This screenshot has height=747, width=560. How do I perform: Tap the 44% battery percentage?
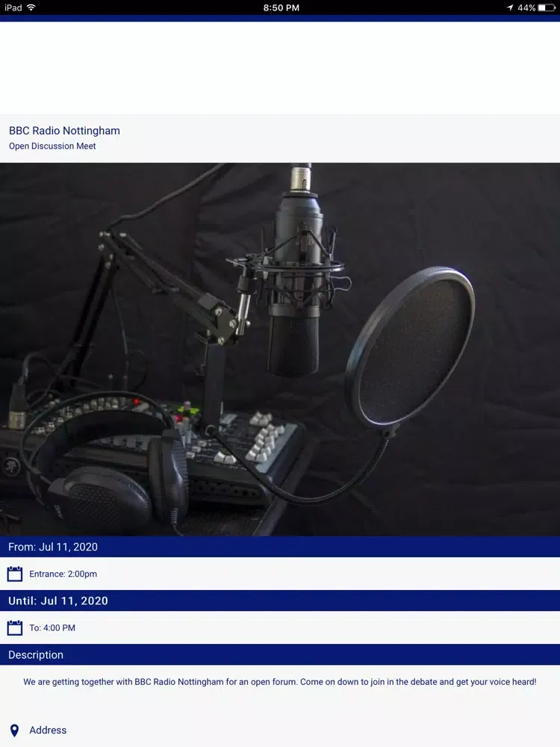tap(526, 7)
